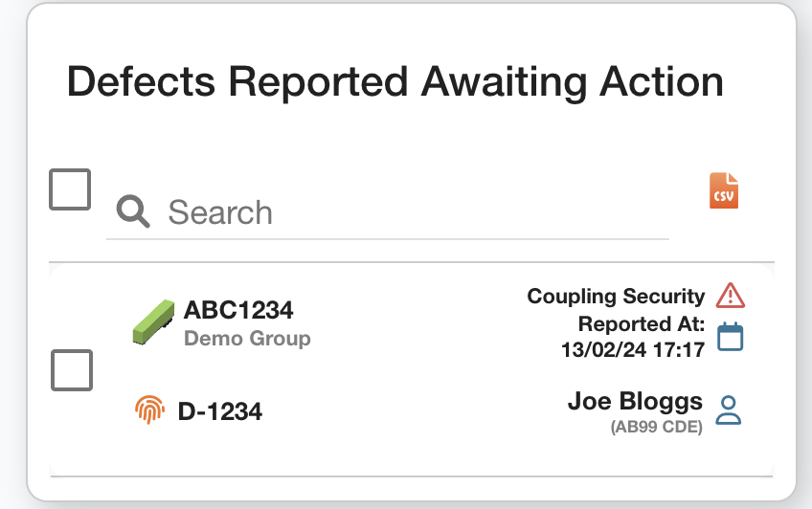Click the Coupling Security defect type
Viewport: 812px width, 509px height.
(616, 297)
